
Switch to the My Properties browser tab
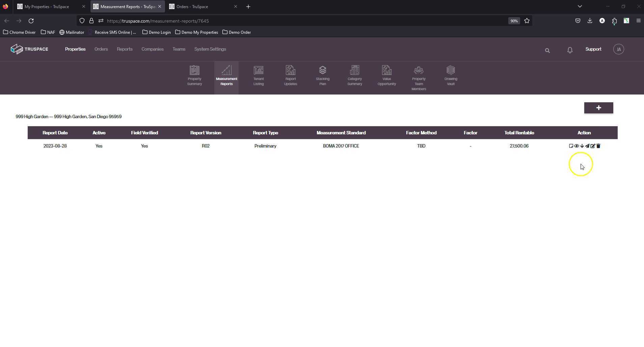coord(47,7)
